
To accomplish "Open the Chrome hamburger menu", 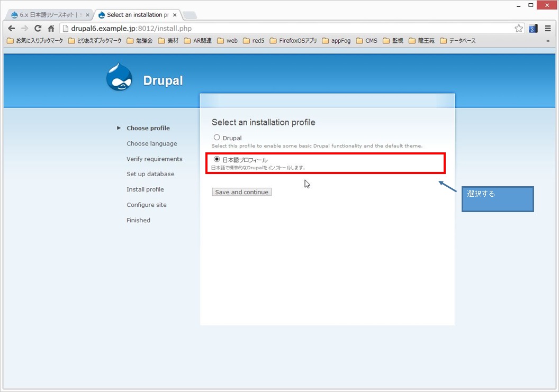I will click(548, 29).
